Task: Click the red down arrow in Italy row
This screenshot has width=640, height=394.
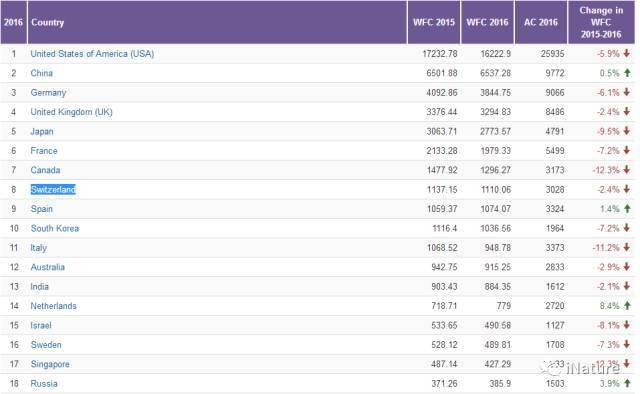Action: [x=627, y=247]
